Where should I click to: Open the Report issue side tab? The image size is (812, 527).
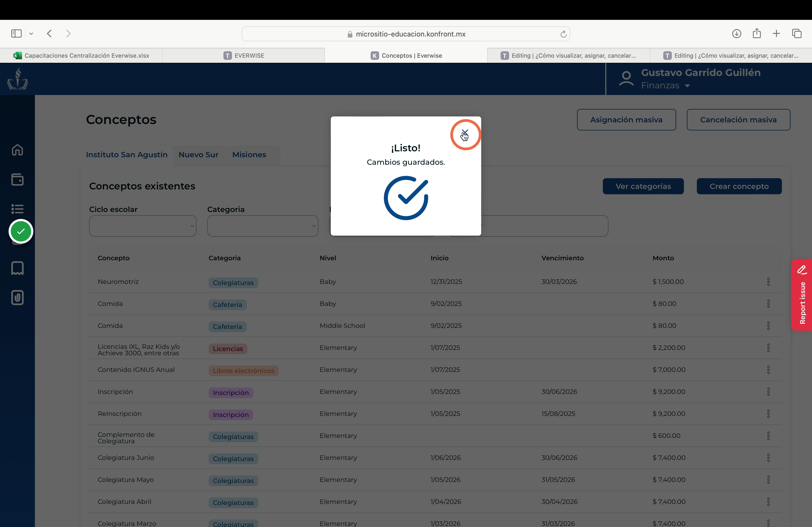tap(802, 295)
